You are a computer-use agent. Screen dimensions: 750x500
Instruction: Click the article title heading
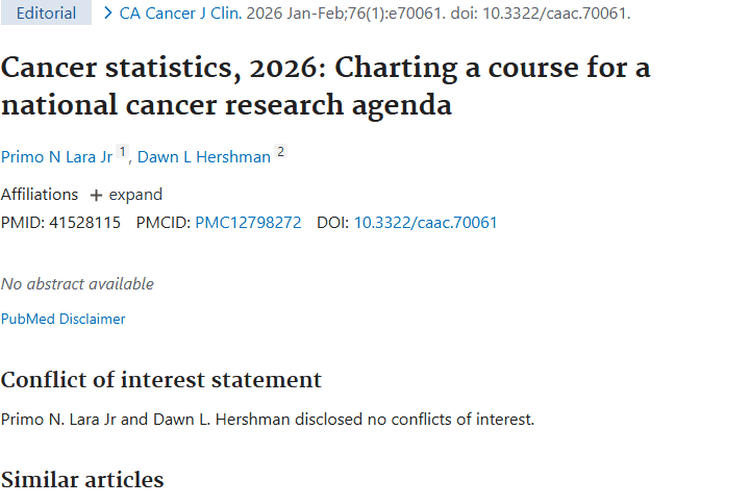click(x=325, y=86)
